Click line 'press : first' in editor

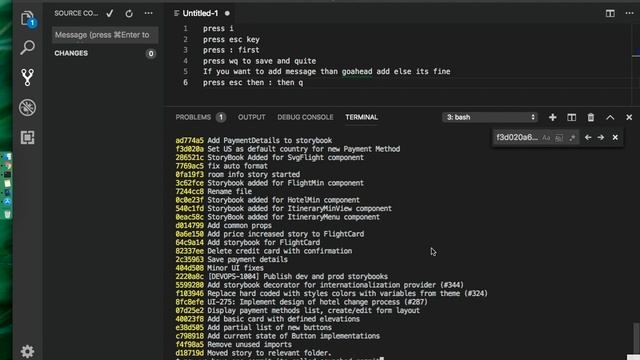coord(231,50)
